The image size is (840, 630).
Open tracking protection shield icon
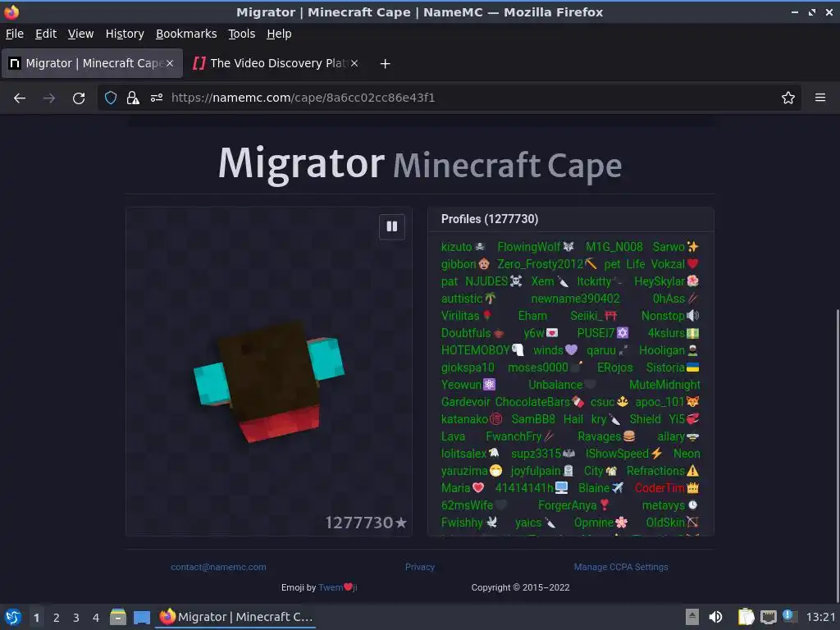tap(111, 98)
